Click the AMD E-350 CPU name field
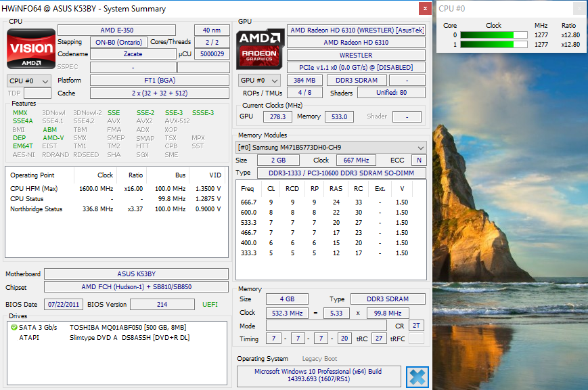 (116, 30)
